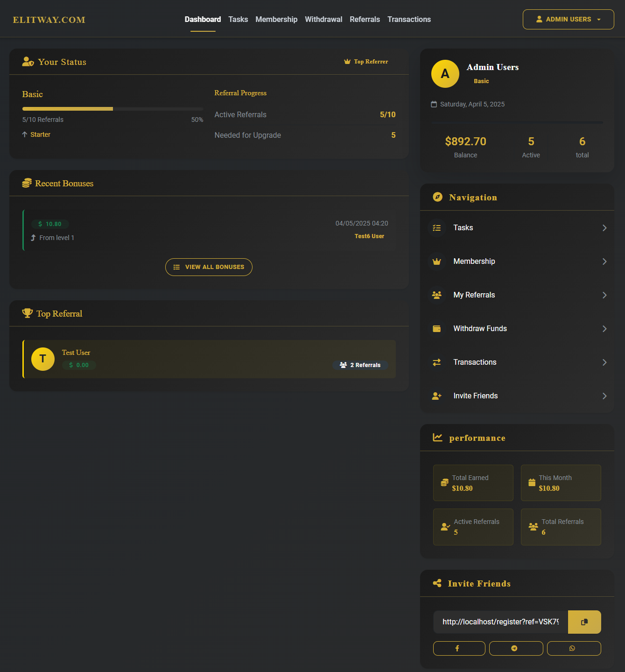Viewport: 625px width, 672px height.
Task: Share invite link via Telegram icon
Action: pos(515,648)
